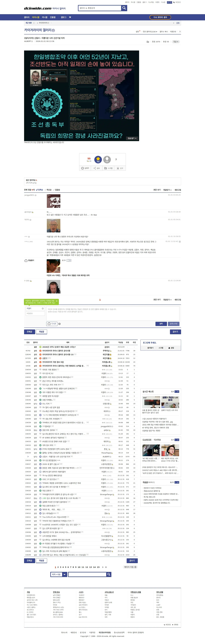Refresh comments via upper 새로고침
205x644 pixels.
click(x=178, y=190)
